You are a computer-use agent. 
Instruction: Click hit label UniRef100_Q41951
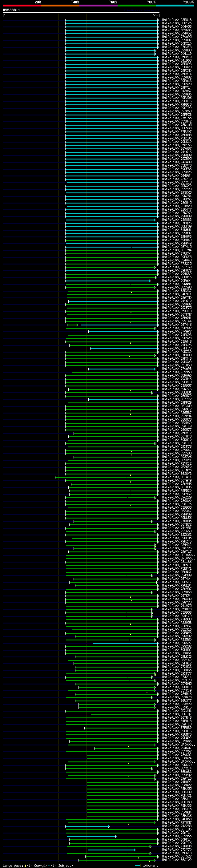tap(177, 528)
